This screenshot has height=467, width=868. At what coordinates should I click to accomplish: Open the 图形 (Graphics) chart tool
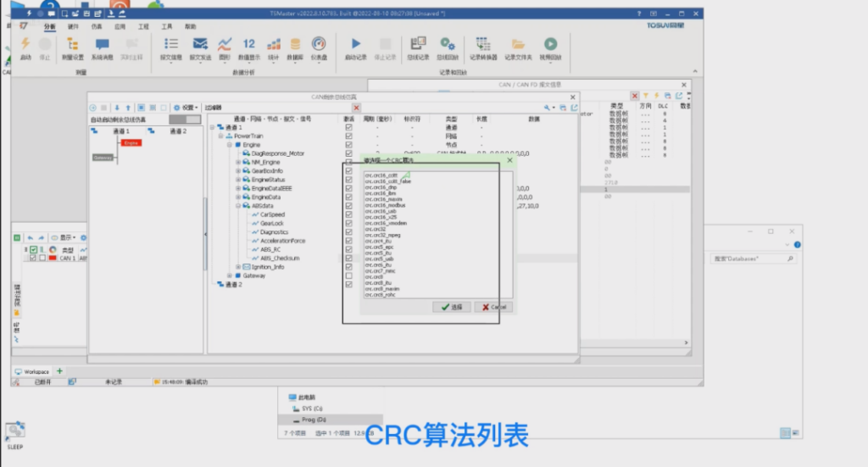pyautogui.click(x=225, y=47)
